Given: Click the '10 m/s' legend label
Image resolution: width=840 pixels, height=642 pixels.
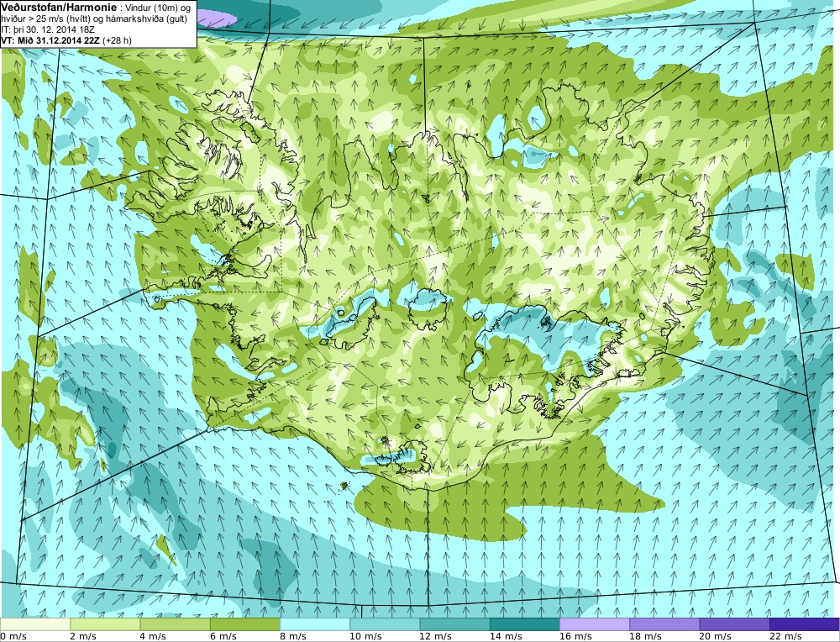Looking at the screenshot, I should point(365,636).
